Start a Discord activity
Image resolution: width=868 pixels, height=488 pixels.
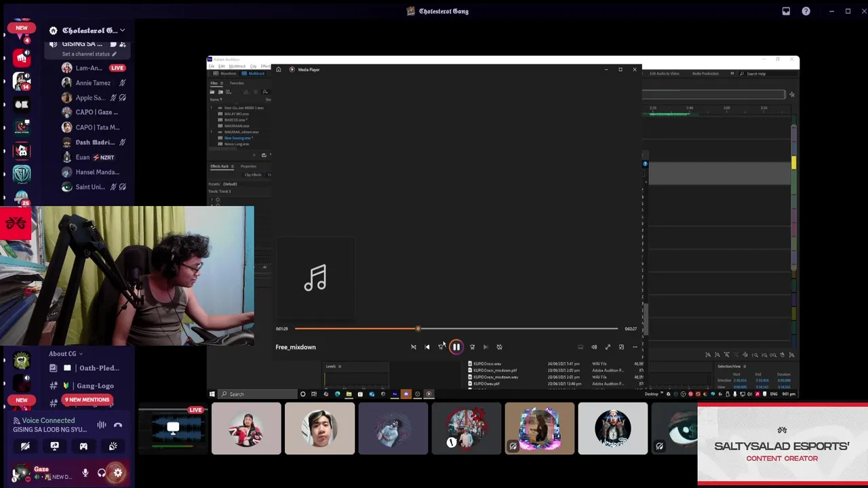click(x=83, y=446)
